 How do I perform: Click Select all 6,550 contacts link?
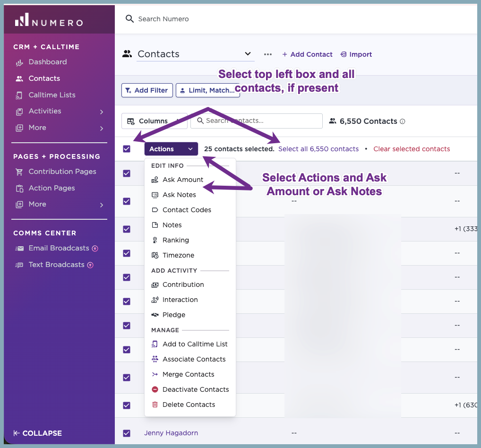coord(318,149)
